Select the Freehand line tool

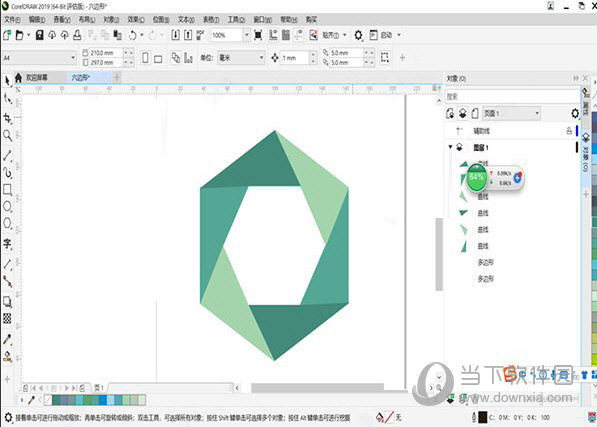[x=7, y=155]
